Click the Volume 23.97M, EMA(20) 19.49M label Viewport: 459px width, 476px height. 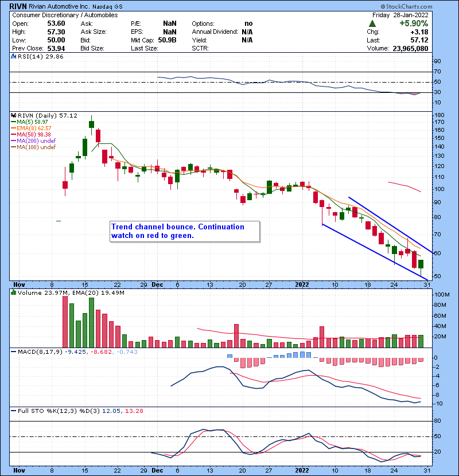point(71,292)
